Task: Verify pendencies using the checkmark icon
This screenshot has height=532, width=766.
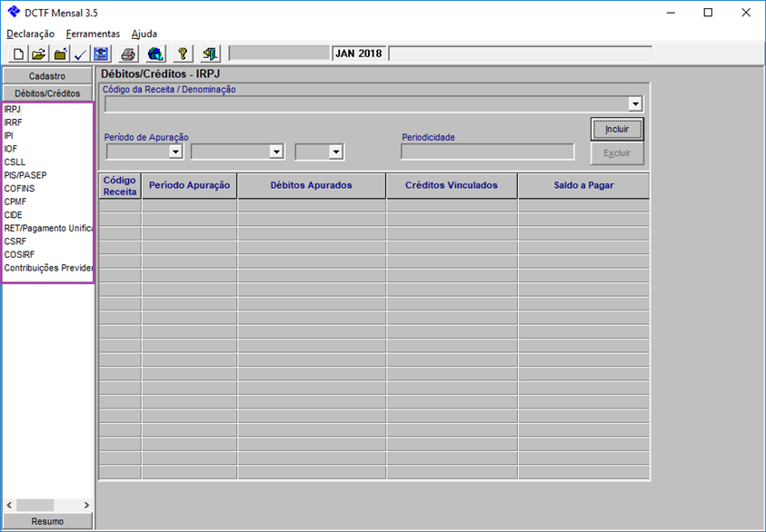Action: (x=80, y=54)
